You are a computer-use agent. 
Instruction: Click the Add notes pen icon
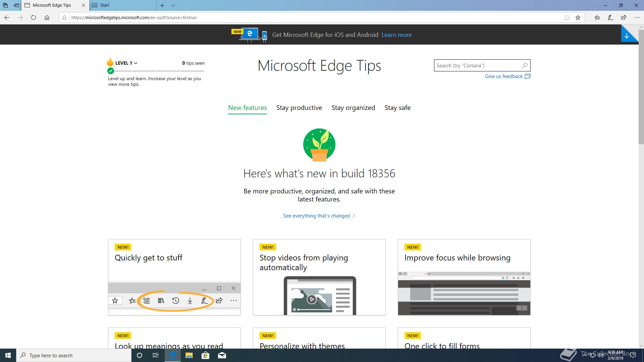(610, 18)
